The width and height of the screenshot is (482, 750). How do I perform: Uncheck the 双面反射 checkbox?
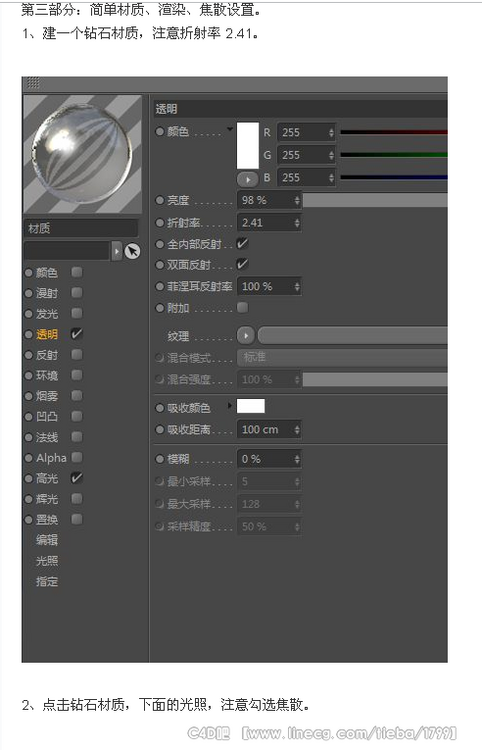[x=242, y=264]
